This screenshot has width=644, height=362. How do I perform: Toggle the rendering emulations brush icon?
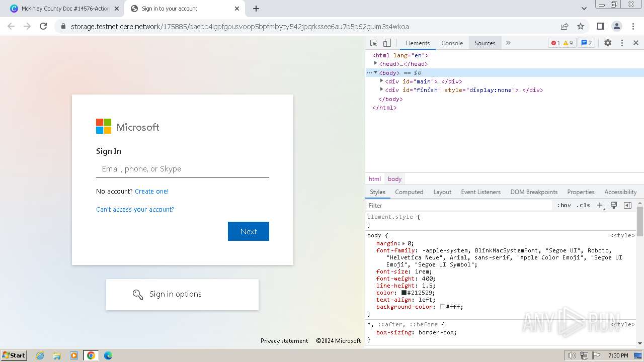point(614,205)
